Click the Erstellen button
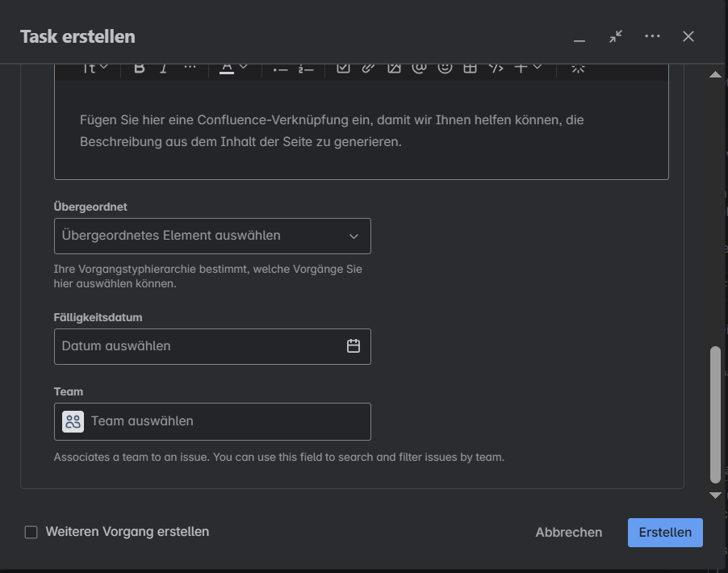The height and width of the screenshot is (573, 728). 664,533
